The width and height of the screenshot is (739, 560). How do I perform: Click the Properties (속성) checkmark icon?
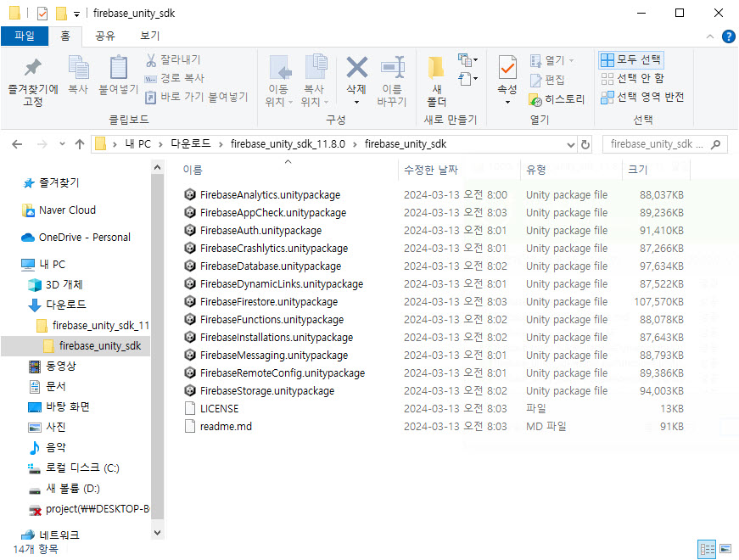507,67
